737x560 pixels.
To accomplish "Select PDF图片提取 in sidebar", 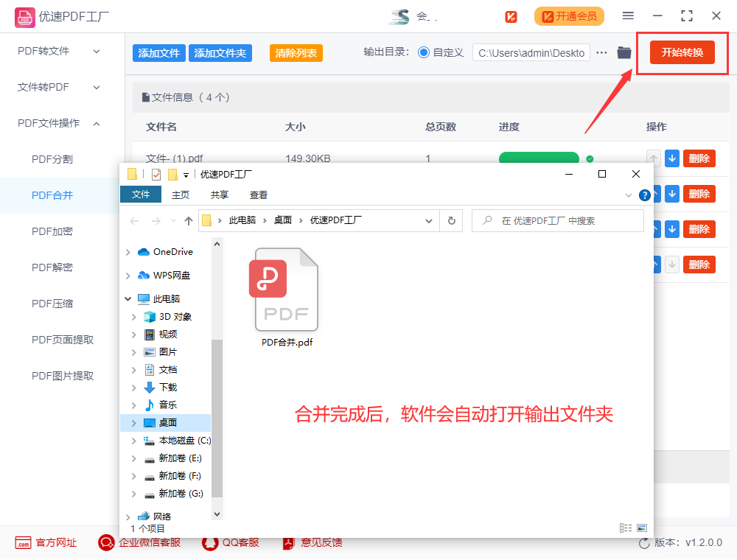I will tap(63, 376).
